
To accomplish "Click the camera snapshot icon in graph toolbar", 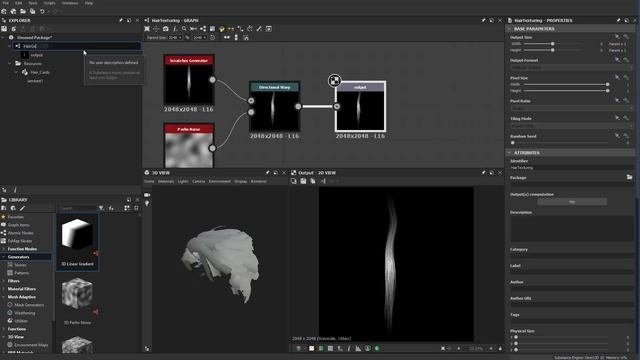I will (165, 29).
